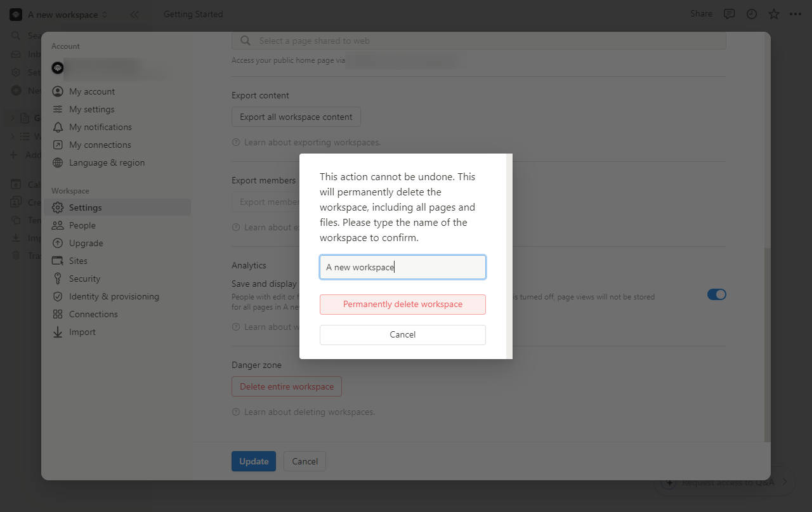Click Permanently delete workspace button
This screenshot has width=812, height=512.
pos(403,305)
